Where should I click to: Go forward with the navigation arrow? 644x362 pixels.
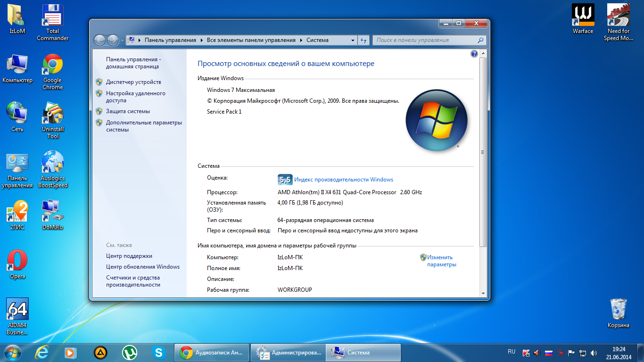(113, 40)
